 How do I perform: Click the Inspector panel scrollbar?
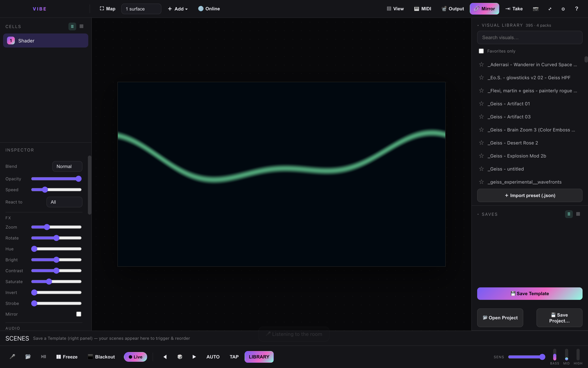(89, 185)
